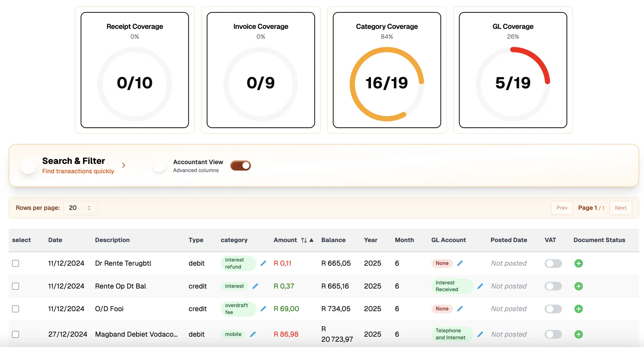Click the Description column header
Screen dimensions: 644x347
click(x=112, y=240)
